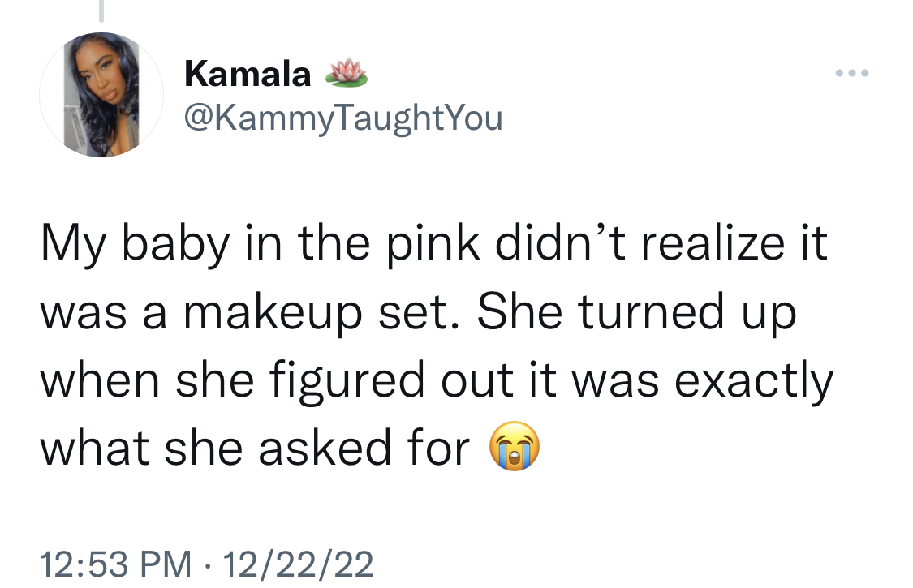Click the word "figured" in the tweet
Image resolution: width=913 pixels, height=588 pixels.
click(x=347, y=381)
